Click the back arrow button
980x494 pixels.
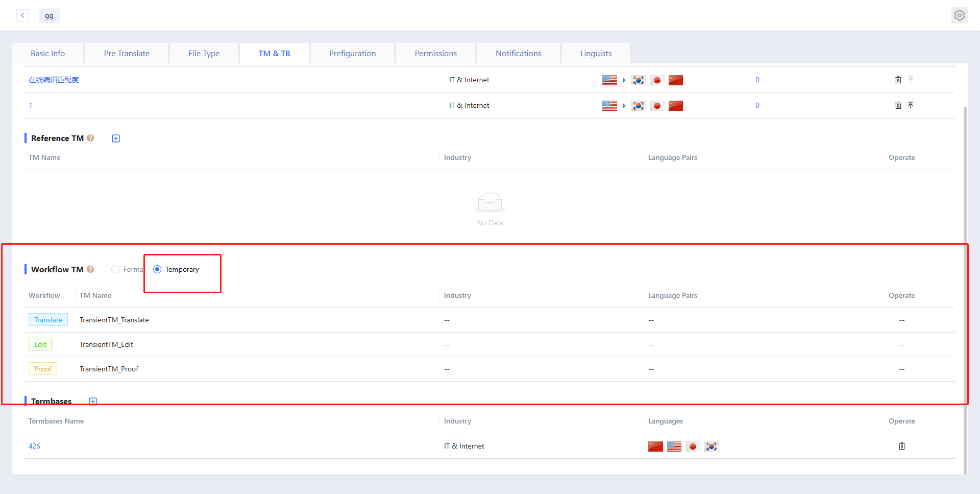(22, 15)
